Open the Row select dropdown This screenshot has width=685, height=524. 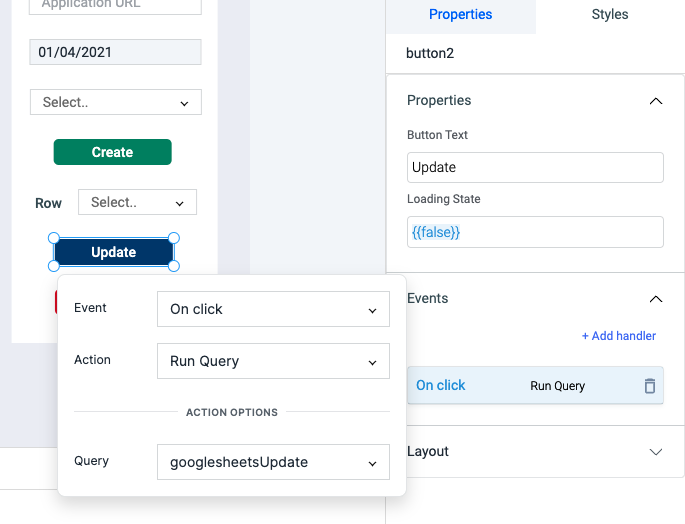tap(137, 202)
